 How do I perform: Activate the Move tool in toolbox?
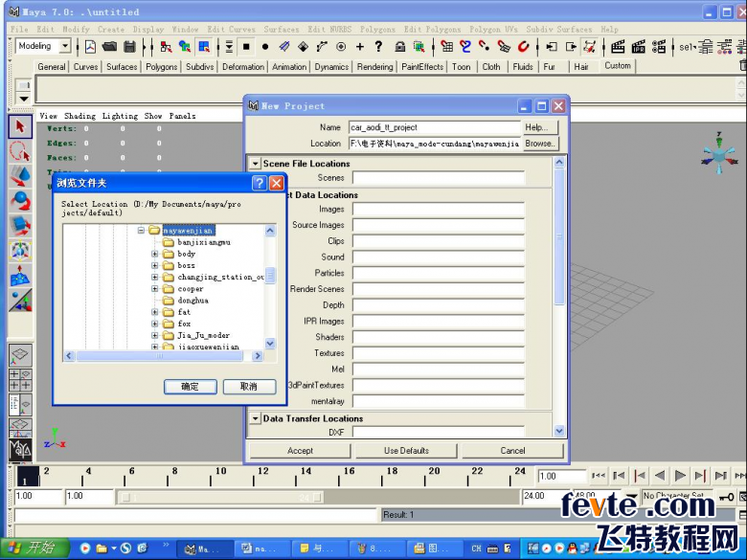tap(20, 176)
